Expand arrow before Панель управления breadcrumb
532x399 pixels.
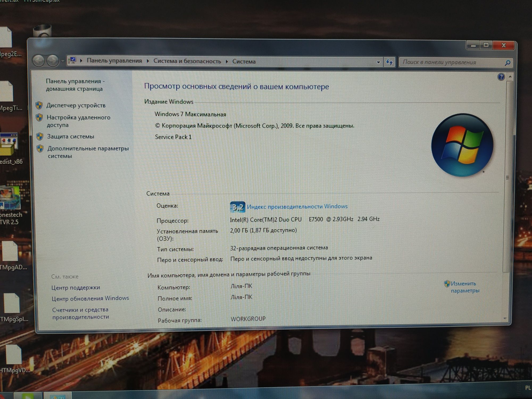(x=81, y=61)
